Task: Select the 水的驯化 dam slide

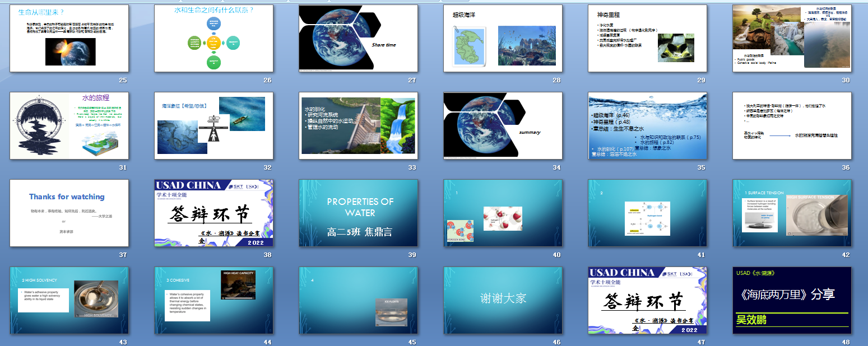Action: 359,125
